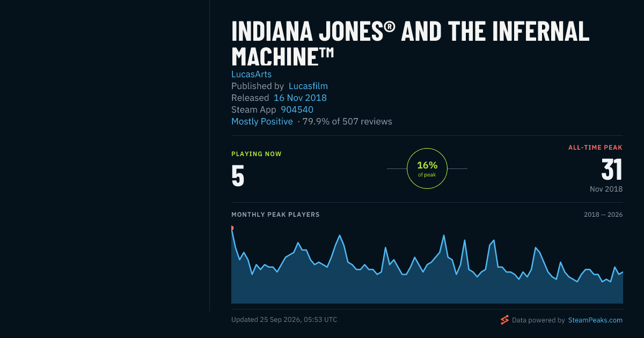Image resolution: width=644 pixels, height=338 pixels.
Task: Click the 16 Nov 2018 release date
Action: (x=300, y=98)
